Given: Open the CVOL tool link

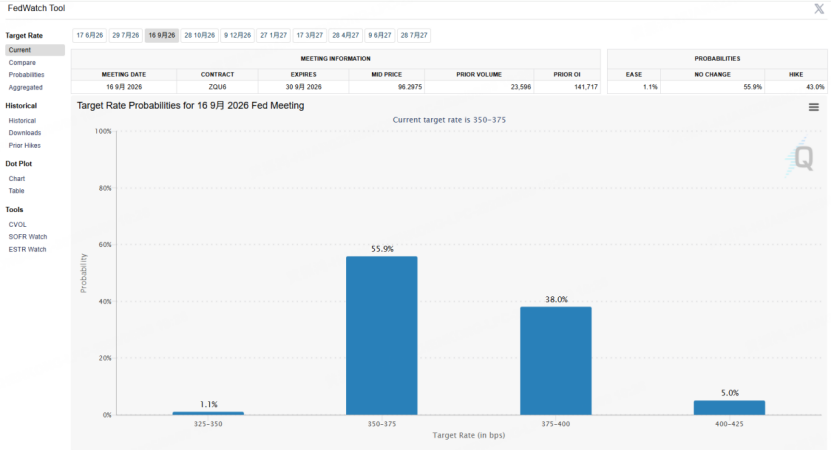Looking at the screenshot, I should (17, 225).
